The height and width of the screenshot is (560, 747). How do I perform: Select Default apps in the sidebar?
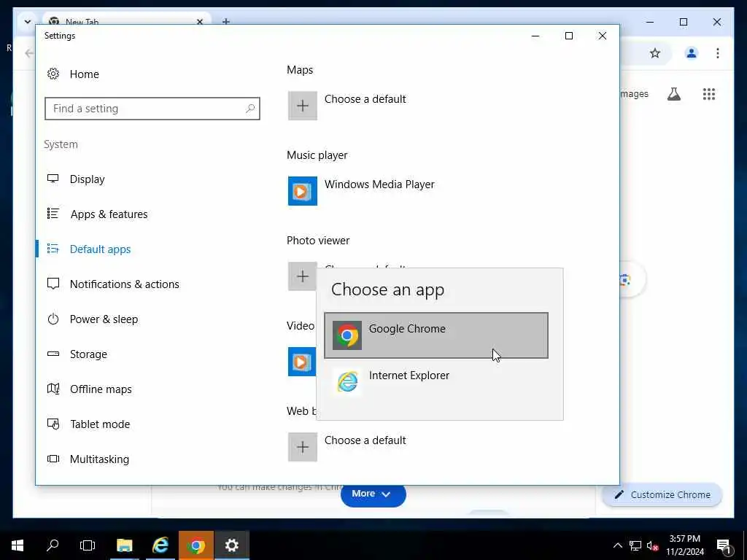pos(100,249)
